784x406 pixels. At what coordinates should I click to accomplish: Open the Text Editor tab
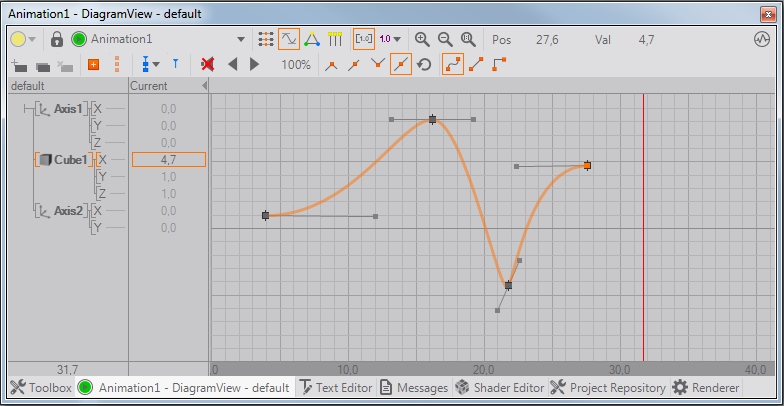coord(336,388)
